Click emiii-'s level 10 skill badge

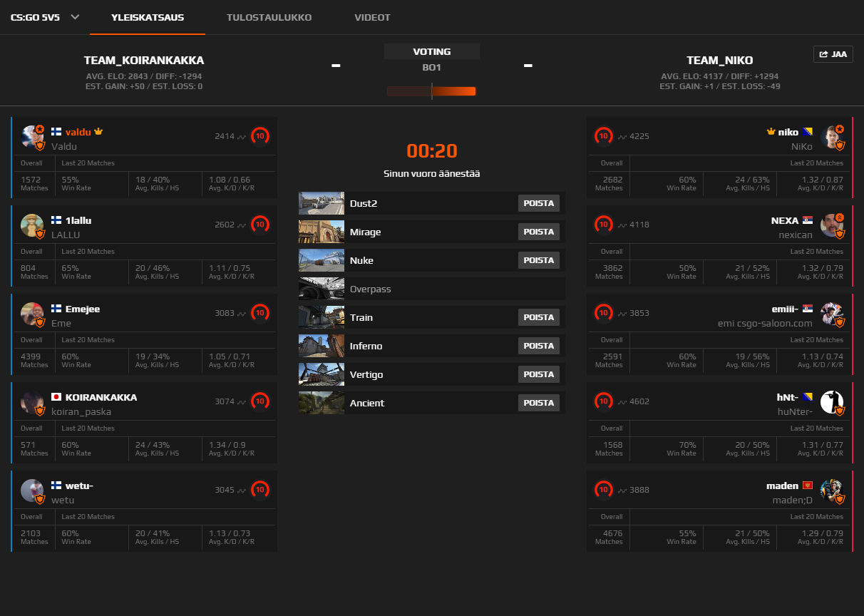(604, 312)
